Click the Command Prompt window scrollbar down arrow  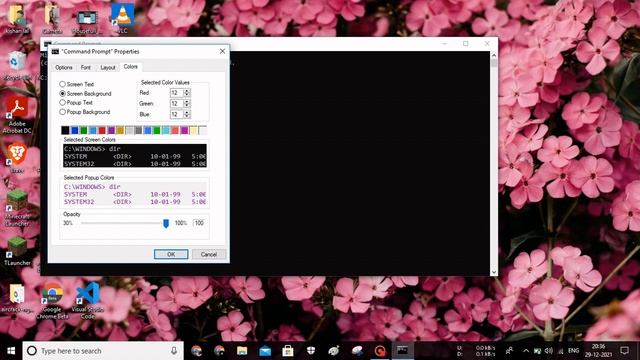coord(494,272)
